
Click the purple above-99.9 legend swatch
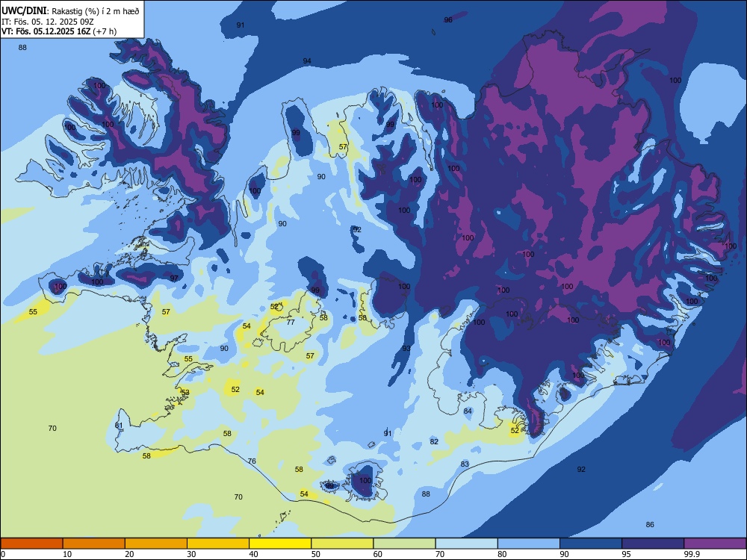point(715,544)
